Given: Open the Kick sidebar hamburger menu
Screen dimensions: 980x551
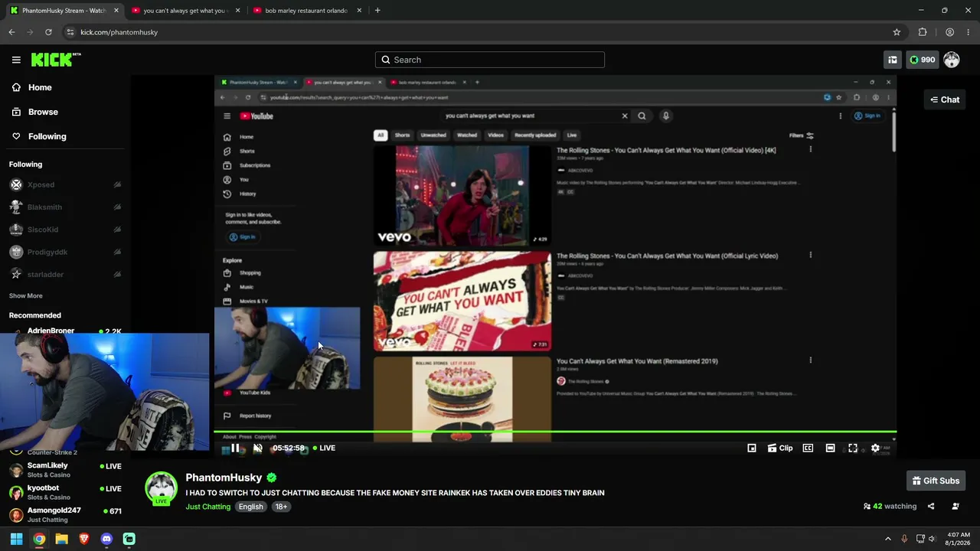Looking at the screenshot, I should 16,60.
